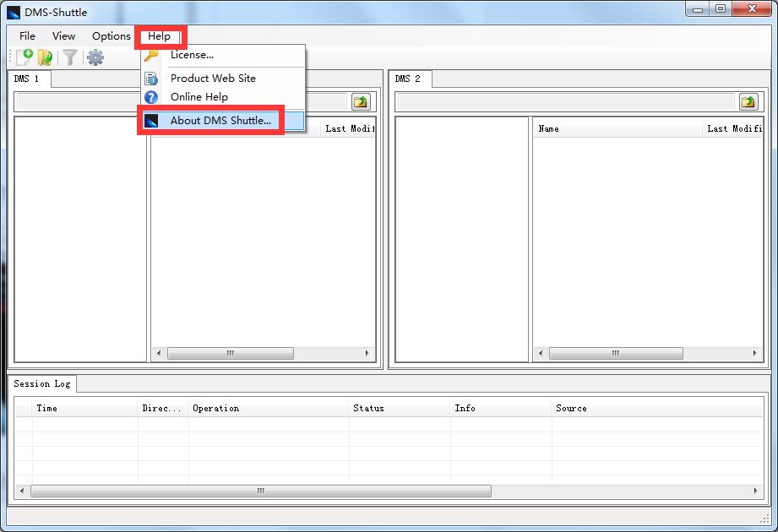Click the Status column header

click(400, 409)
